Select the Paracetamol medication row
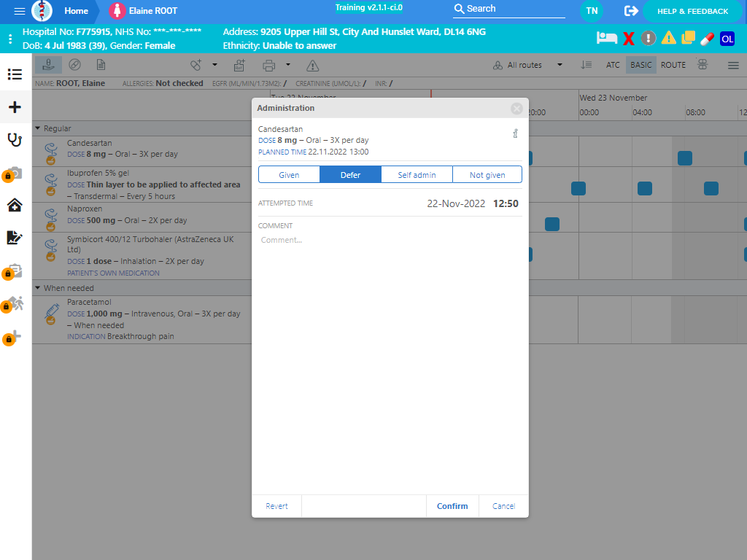 (142, 319)
